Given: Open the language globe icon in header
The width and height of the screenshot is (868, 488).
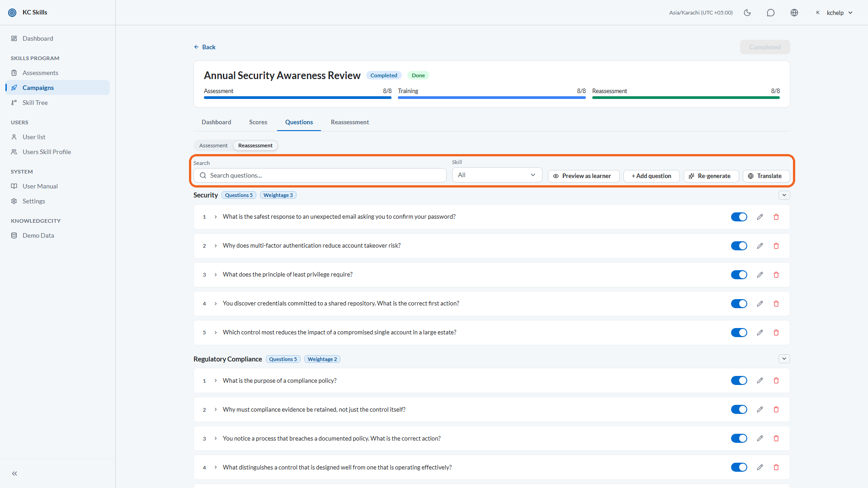Looking at the screenshot, I should click(794, 13).
